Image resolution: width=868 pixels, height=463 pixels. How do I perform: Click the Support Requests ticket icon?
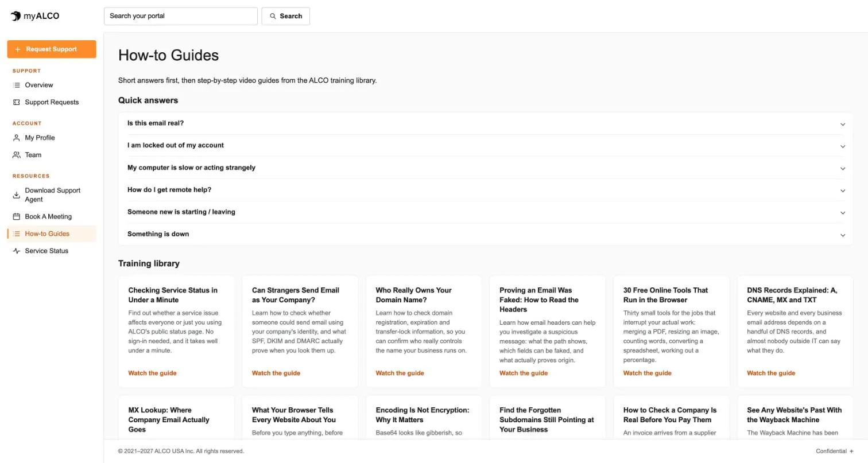tap(17, 102)
